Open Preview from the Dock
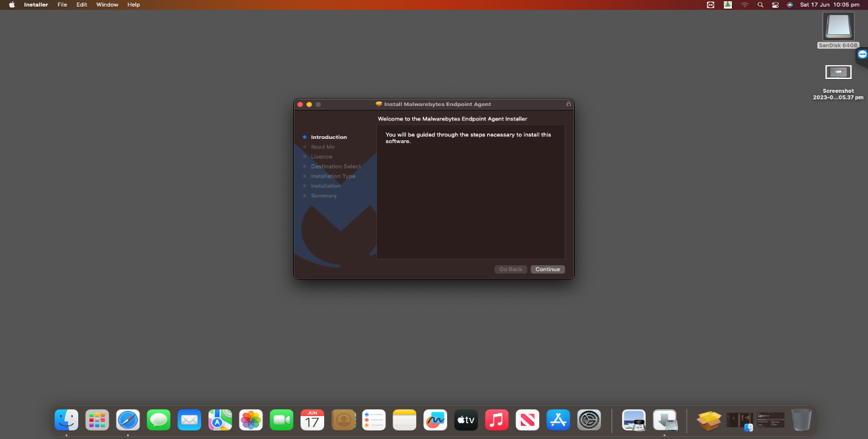 coord(634,419)
